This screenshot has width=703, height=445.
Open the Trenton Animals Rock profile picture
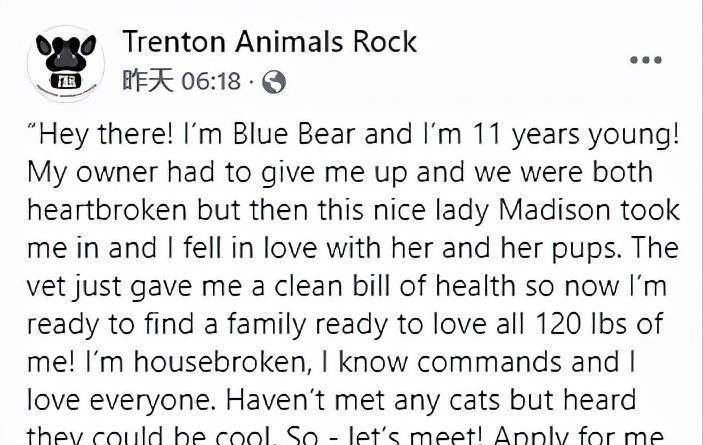point(66,63)
